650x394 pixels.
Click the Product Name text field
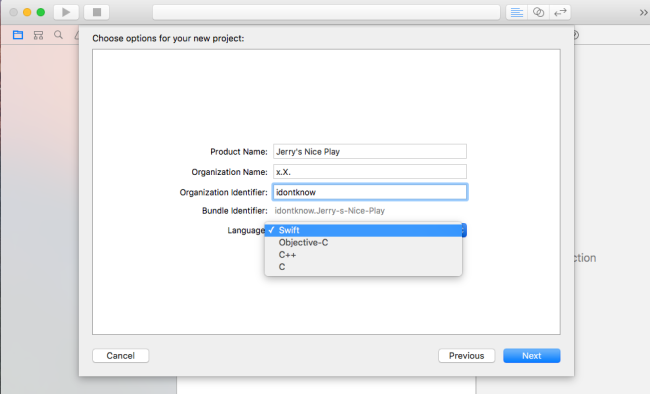tap(370, 151)
